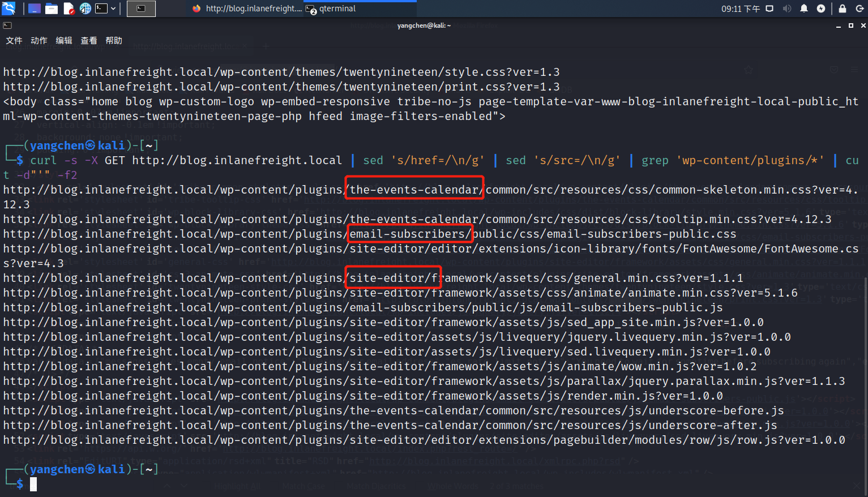Open the 查看 menu
Screen dimensions: 868x497
[x=88, y=40]
